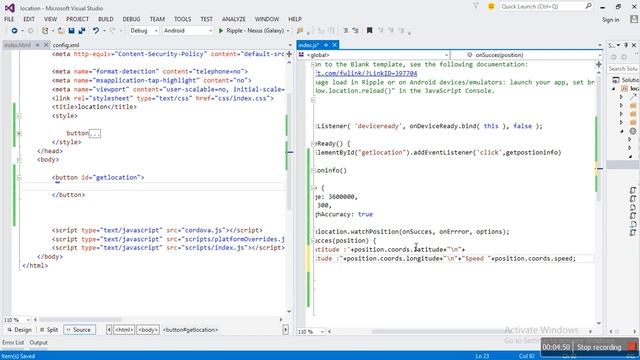
Task: Click the Solution Explorer forward arrow icon
Action: click(624, 57)
